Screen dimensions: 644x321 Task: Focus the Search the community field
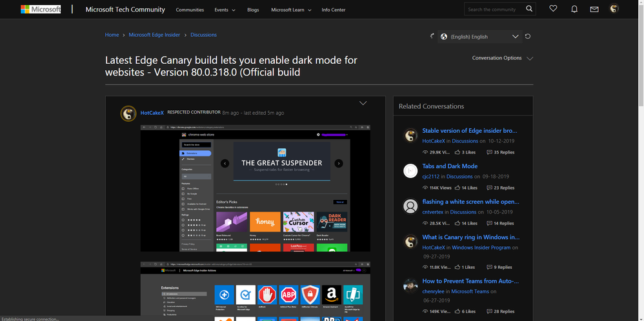[494, 9]
